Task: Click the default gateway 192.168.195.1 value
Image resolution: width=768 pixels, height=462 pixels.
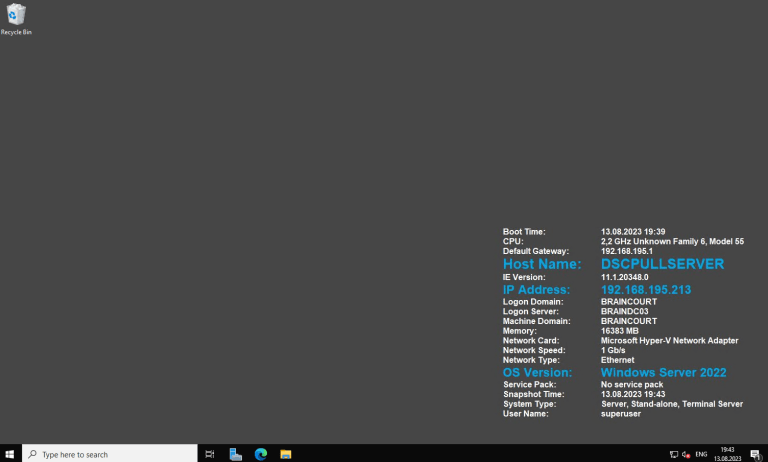Action: coord(626,251)
